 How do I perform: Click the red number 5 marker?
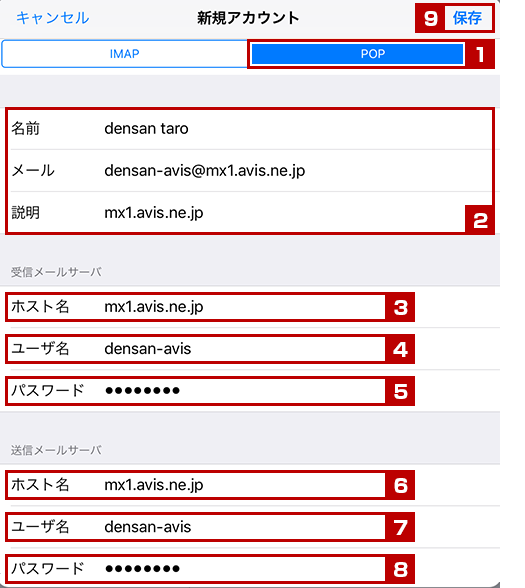tap(400, 392)
